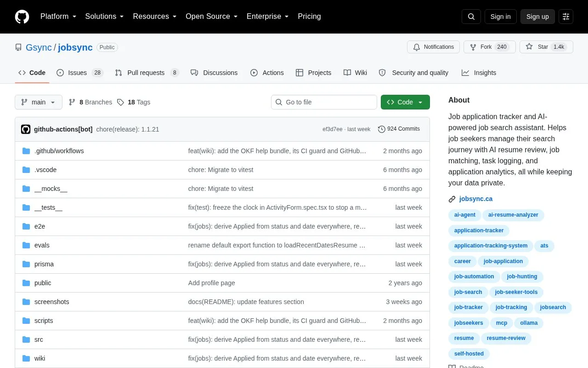This screenshot has height=368, width=588.
Task: Switch to the Wiki tab
Action: (x=355, y=73)
